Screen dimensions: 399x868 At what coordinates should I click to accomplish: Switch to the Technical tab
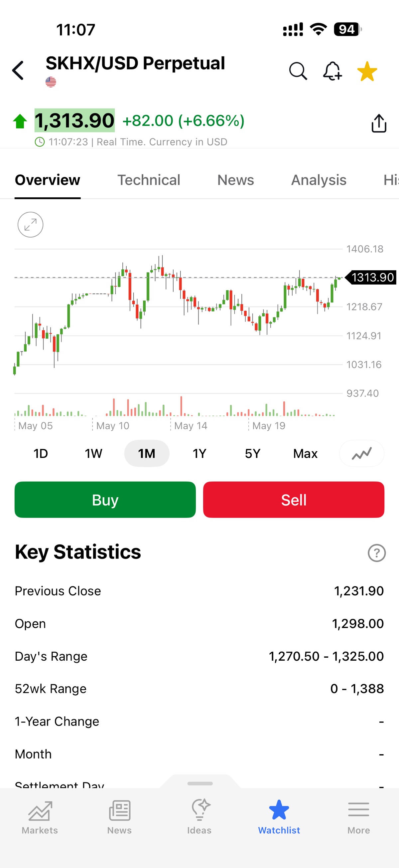pyautogui.click(x=149, y=180)
